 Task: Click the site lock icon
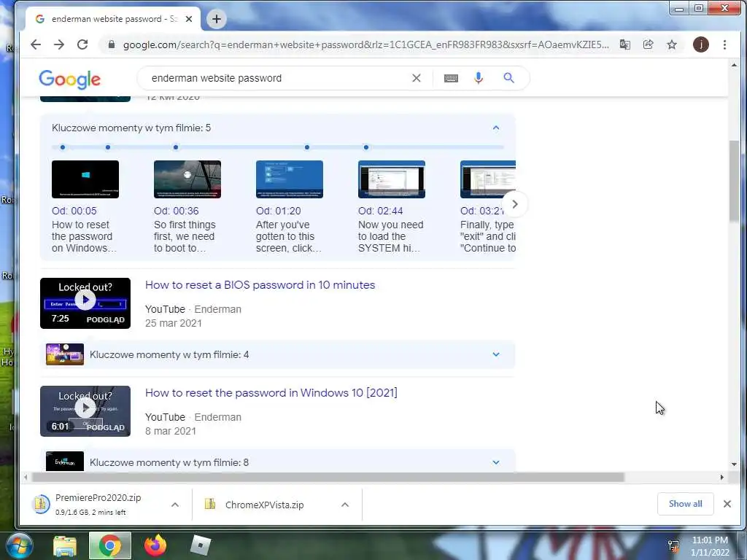(x=112, y=44)
